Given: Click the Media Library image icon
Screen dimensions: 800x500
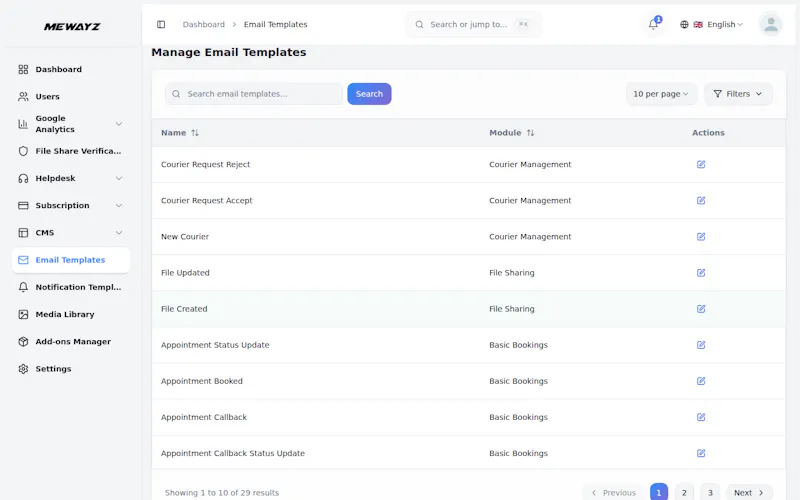Looking at the screenshot, I should tap(23, 314).
